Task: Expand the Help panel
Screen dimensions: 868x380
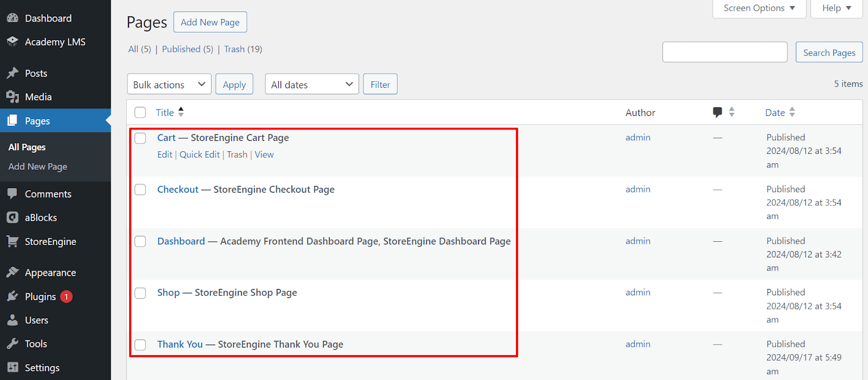Action: click(837, 8)
